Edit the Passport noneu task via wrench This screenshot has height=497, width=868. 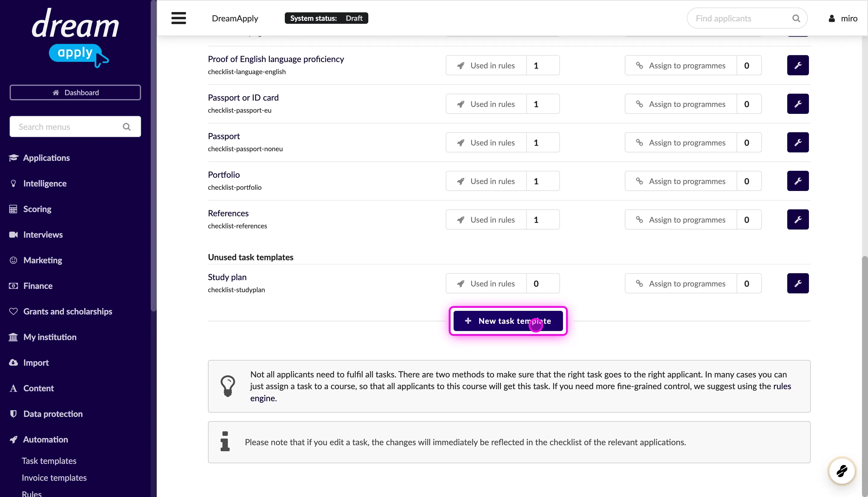798,142
